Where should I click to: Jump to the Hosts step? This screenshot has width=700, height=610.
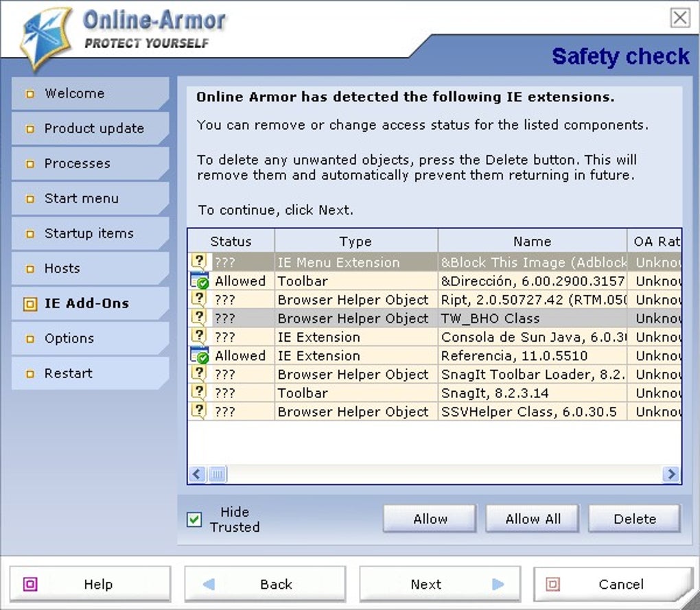tap(90, 268)
